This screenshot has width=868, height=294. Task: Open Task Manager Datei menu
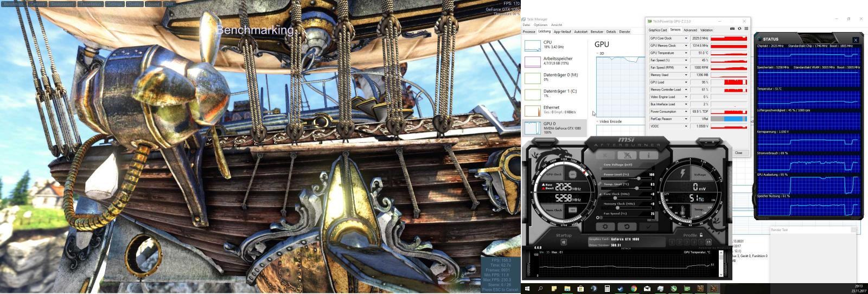[526, 25]
